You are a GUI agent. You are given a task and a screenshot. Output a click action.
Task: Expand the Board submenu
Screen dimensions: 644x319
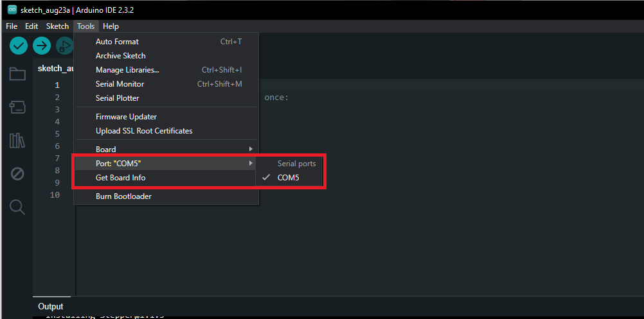(x=166, y=150)
